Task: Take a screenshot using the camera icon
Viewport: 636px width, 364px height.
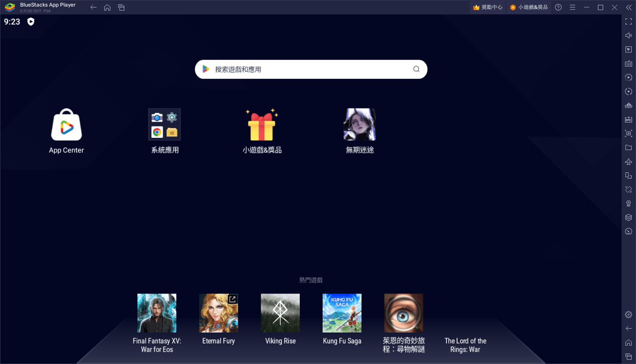Action: tap(629, 133)
